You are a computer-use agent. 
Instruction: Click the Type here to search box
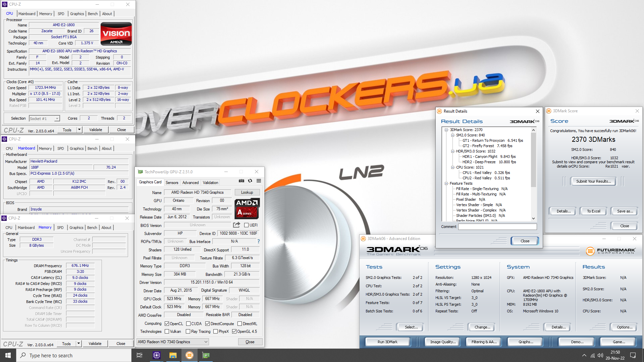(74, 355)
